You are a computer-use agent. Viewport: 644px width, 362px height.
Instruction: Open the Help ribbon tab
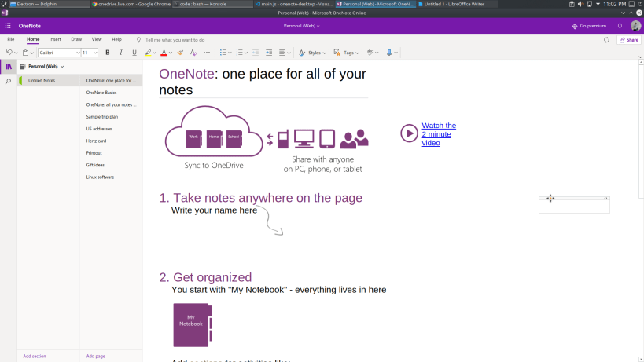116,39
